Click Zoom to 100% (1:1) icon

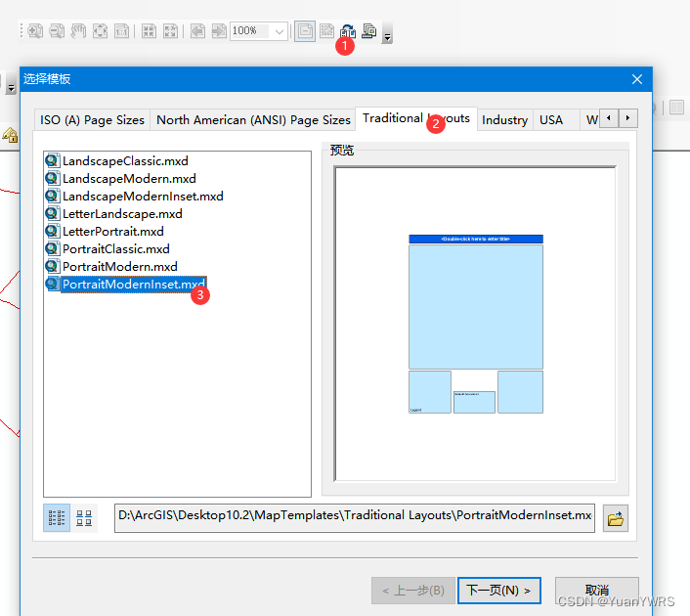121,31
